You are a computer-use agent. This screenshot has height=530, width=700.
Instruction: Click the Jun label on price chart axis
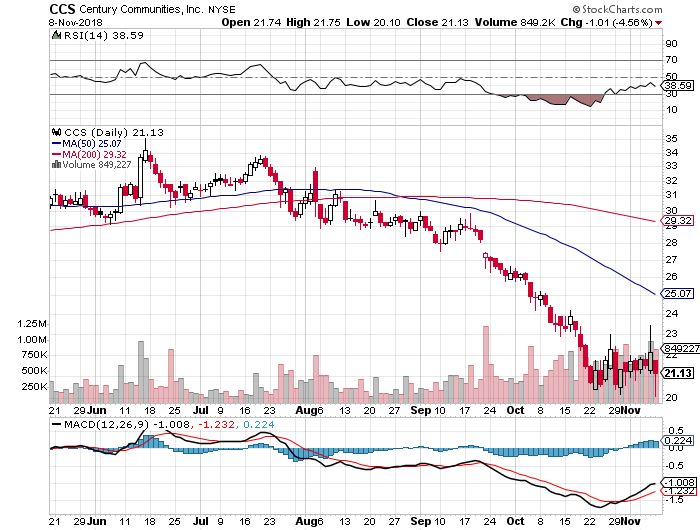(96, 410)
